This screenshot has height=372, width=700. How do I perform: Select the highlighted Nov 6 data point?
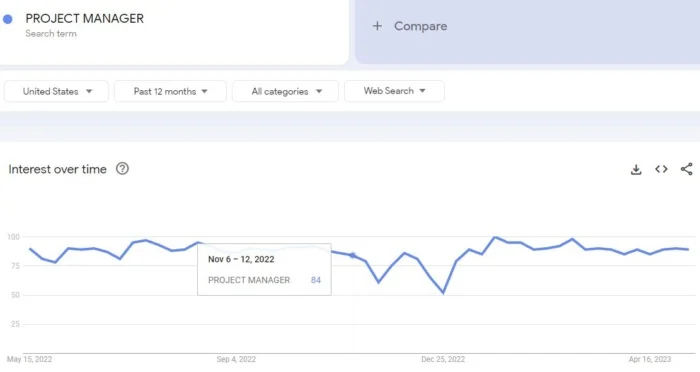pyautogui.click(x=352, y=255)
